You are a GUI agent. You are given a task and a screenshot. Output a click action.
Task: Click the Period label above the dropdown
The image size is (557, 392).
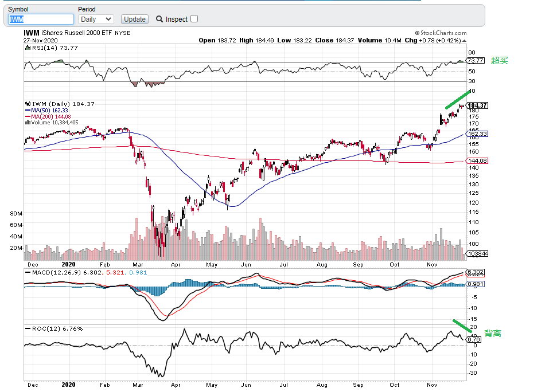click(87, 9)
